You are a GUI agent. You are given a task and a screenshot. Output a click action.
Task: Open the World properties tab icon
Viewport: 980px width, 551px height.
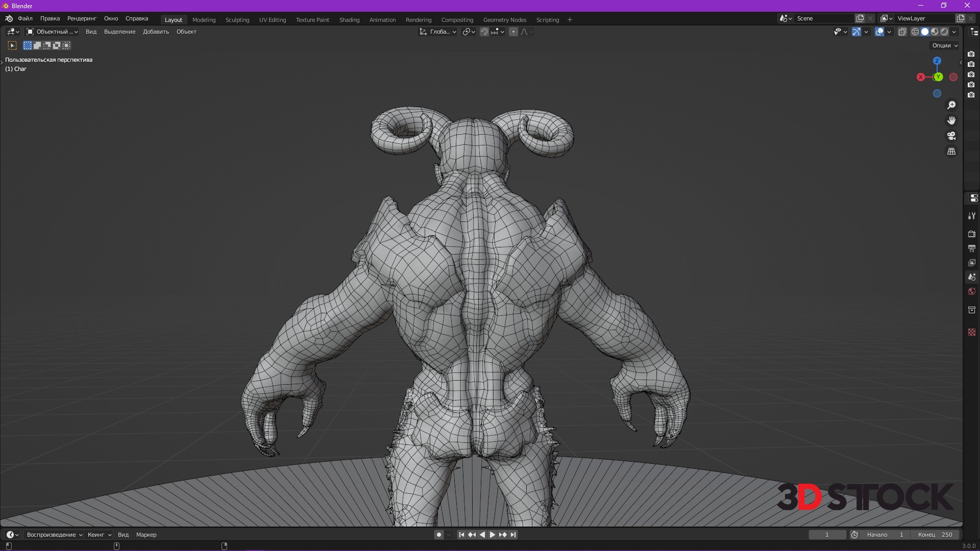point(972,292)
